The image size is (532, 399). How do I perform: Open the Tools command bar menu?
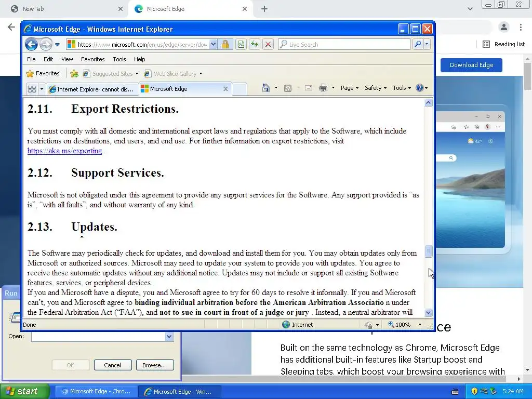coord(402,88)
